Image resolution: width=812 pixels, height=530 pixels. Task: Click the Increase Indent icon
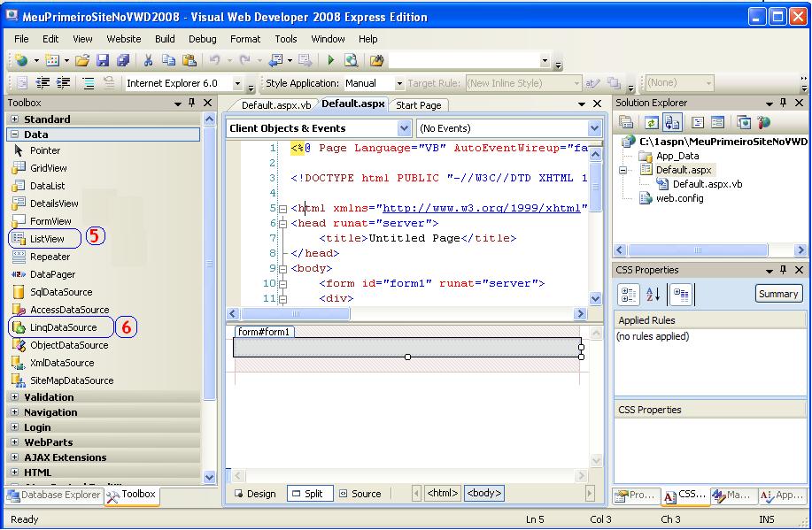(x=63, y=83)
